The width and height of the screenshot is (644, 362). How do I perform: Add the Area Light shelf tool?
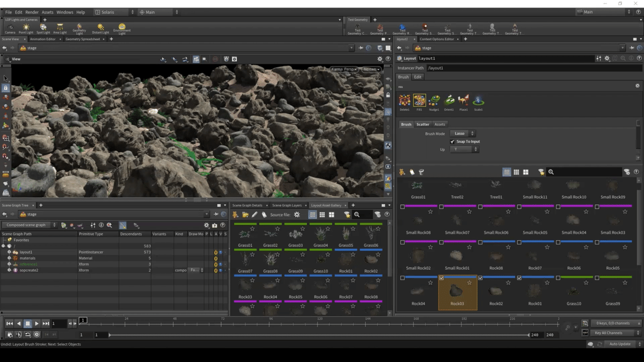pos(60,28)
